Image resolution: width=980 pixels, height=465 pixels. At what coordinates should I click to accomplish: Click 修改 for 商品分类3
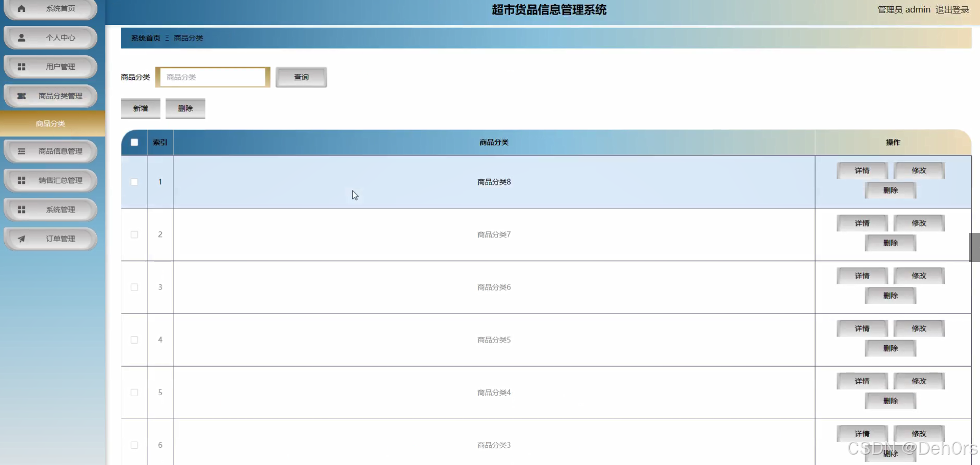point(919,433)
